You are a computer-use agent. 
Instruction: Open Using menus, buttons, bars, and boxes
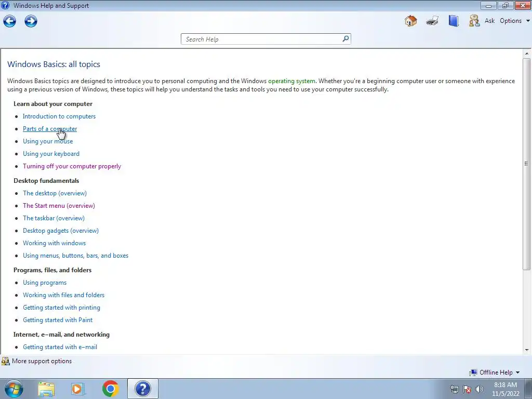coord(76,256)
